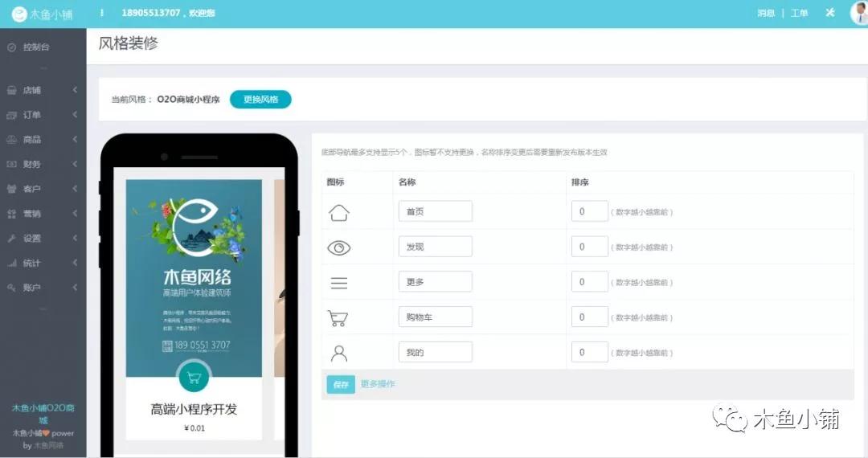Open 工单 in the top bar
Viewport: 868px width, 458px height.
(799, 13)
